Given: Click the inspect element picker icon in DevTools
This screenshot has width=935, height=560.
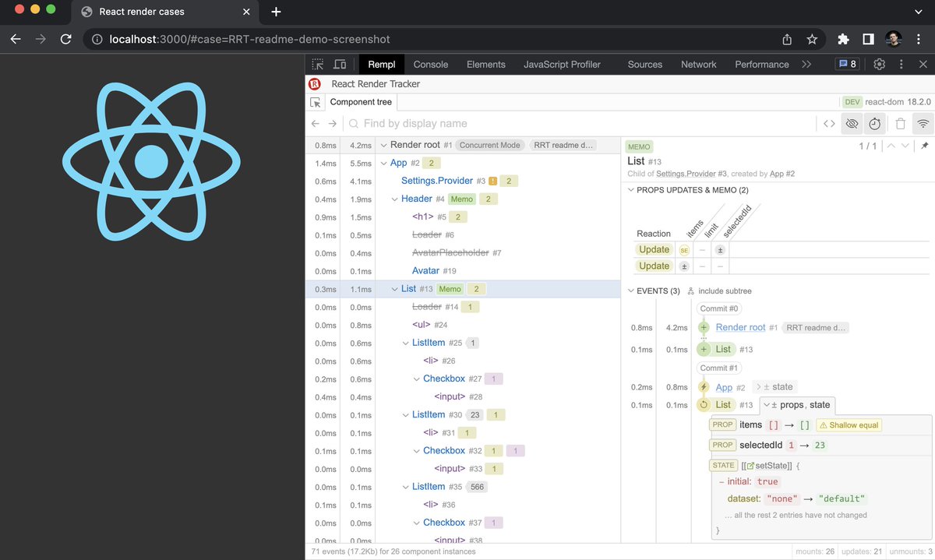Looking at the screenshot, I should pyautogui.click(x=318, y=65).
